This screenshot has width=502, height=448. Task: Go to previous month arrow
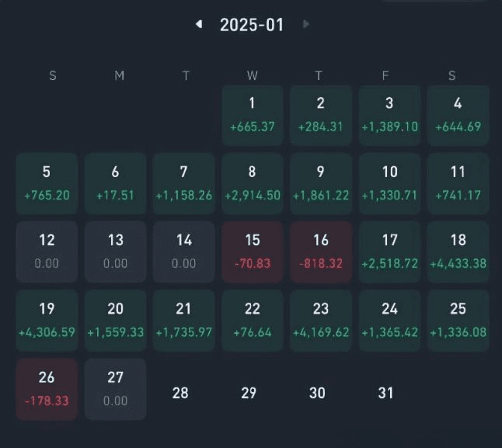[200, 24]
